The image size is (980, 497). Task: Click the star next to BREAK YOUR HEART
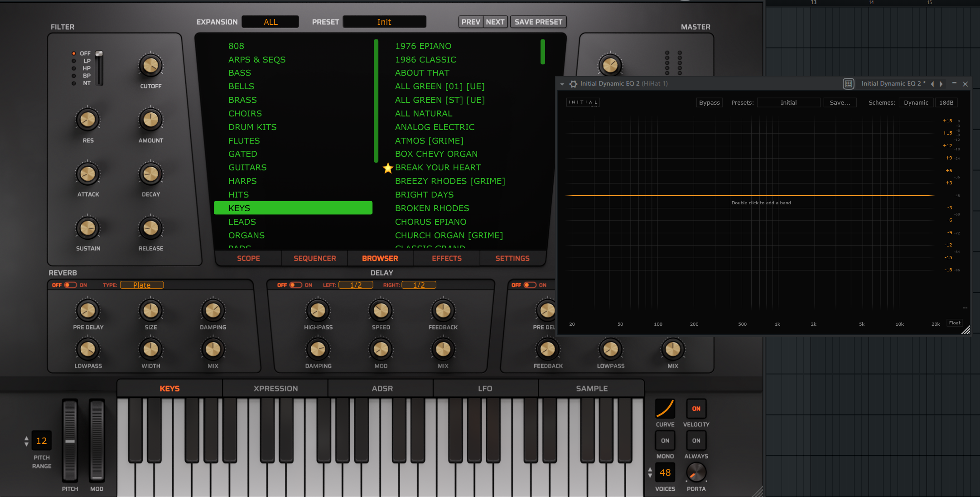point(388,168)
